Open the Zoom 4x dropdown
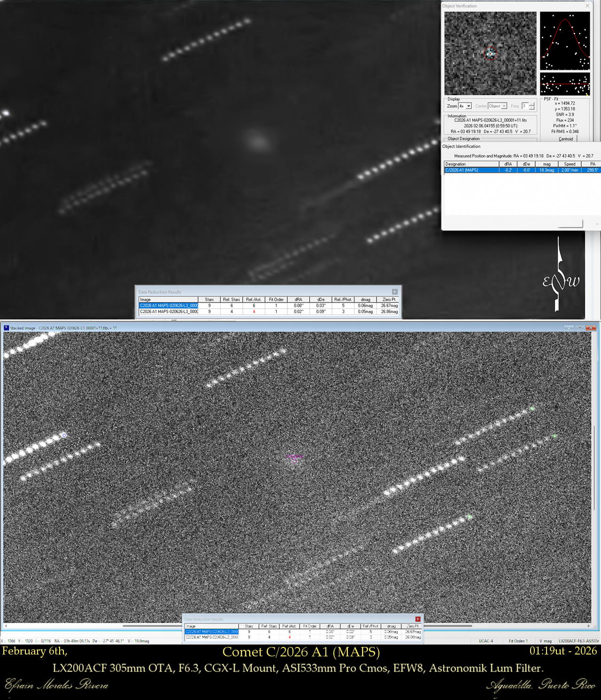601x700 pixels. tap(469, 106)
